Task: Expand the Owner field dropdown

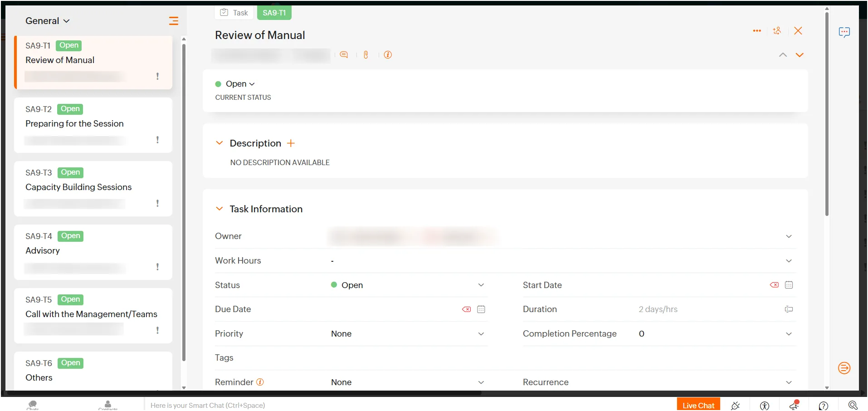Action: pos(789,236)
